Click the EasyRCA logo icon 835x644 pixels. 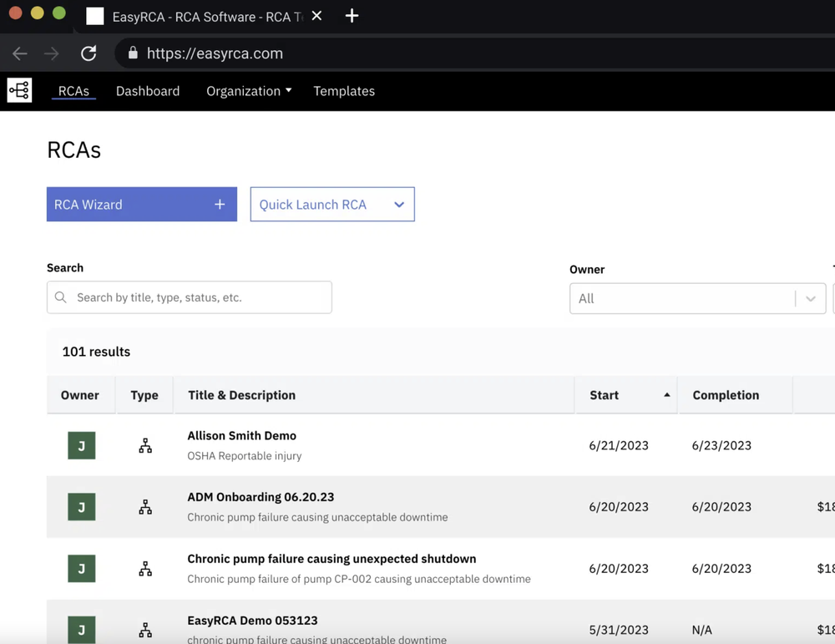(20, 90)
